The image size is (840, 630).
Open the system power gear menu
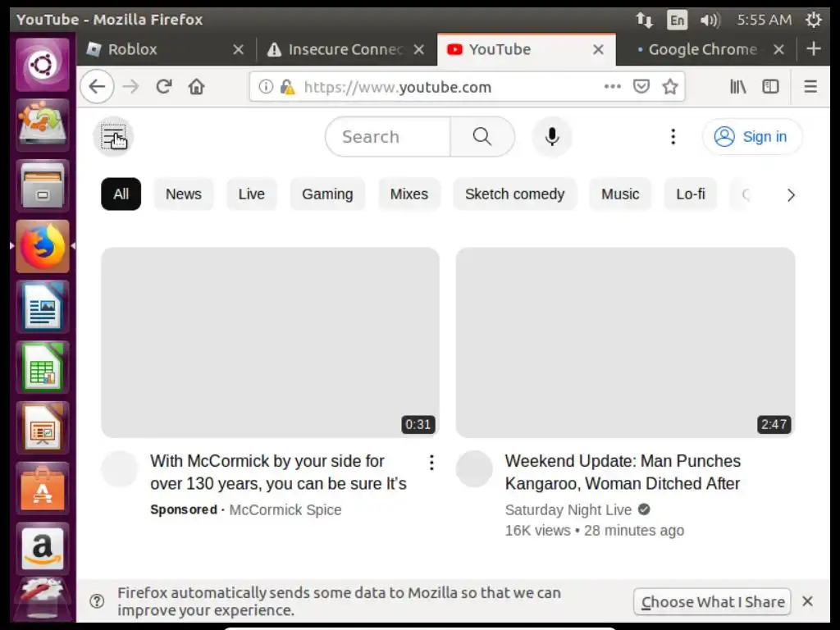tap(814, 20)
